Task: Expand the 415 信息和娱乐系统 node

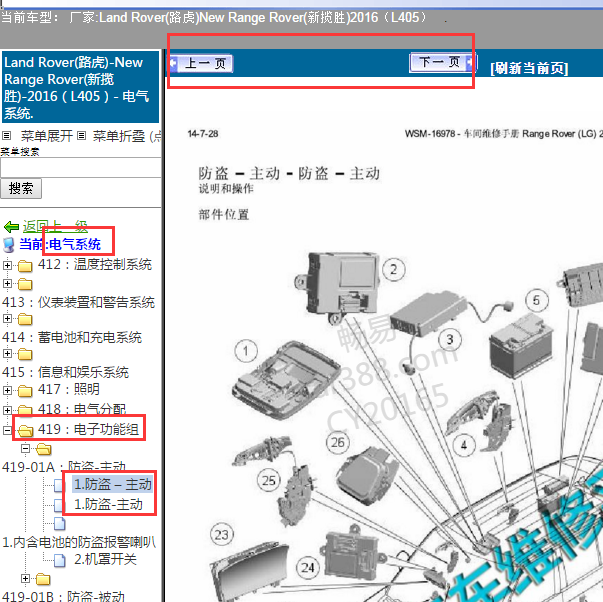Action: click(7, 354)
